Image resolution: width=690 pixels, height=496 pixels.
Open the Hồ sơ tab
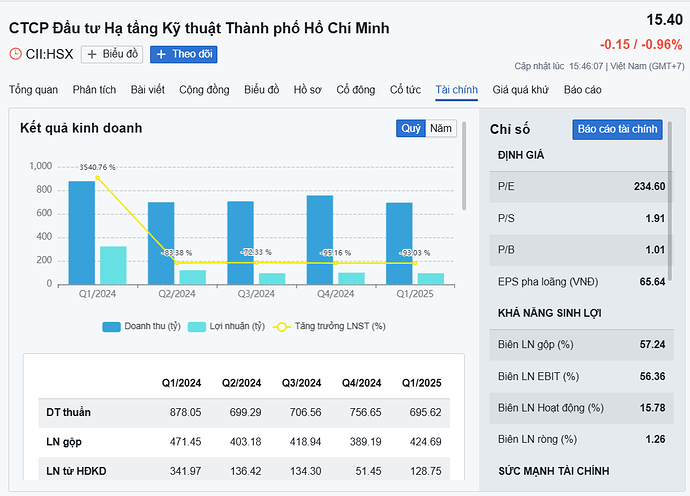pos(308,90)
